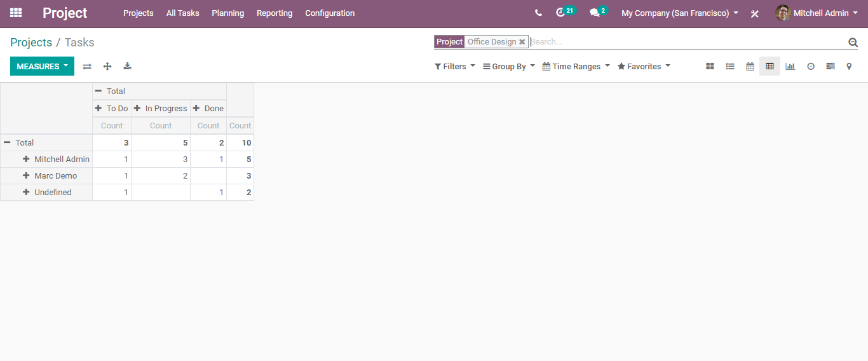Open the All Tasks menu
The width and height of the screenshot is (868, 361).
click(182, 13)
